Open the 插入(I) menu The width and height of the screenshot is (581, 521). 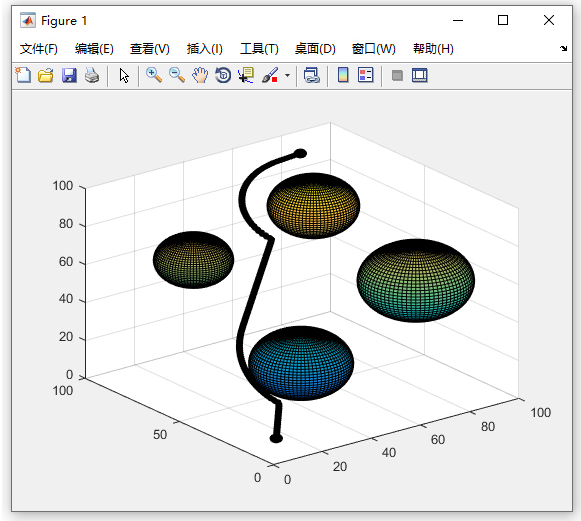[205, 49]
